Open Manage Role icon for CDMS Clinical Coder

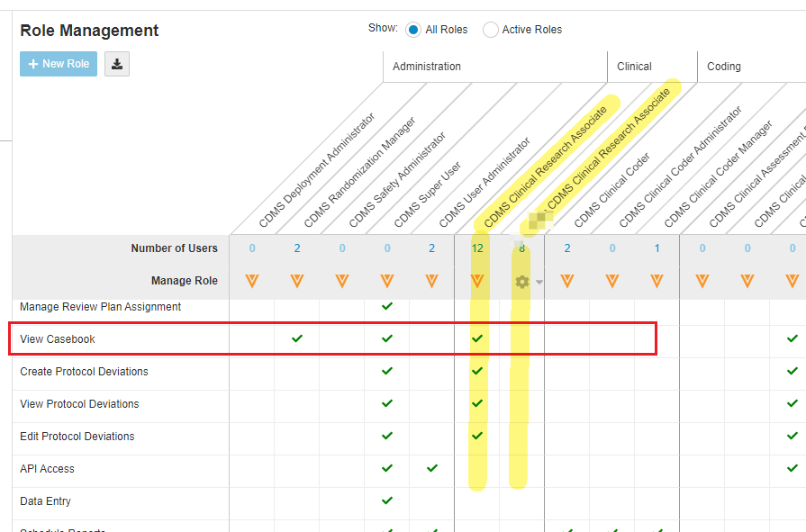tap(567, 281)
